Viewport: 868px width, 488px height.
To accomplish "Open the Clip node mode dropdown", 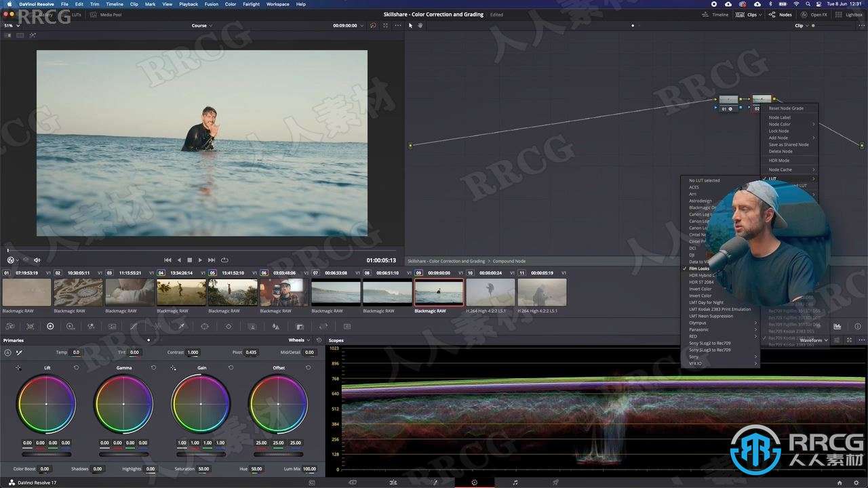I will (802, 26).
